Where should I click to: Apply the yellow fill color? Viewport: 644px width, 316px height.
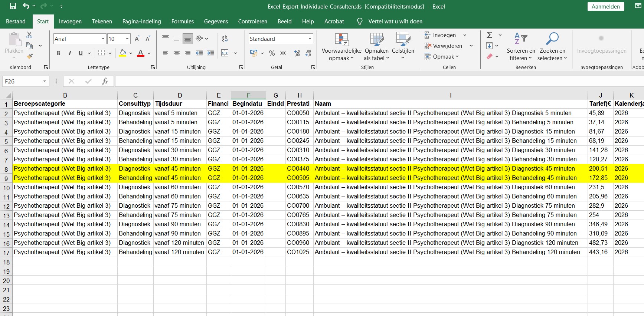tap(122, 53)
